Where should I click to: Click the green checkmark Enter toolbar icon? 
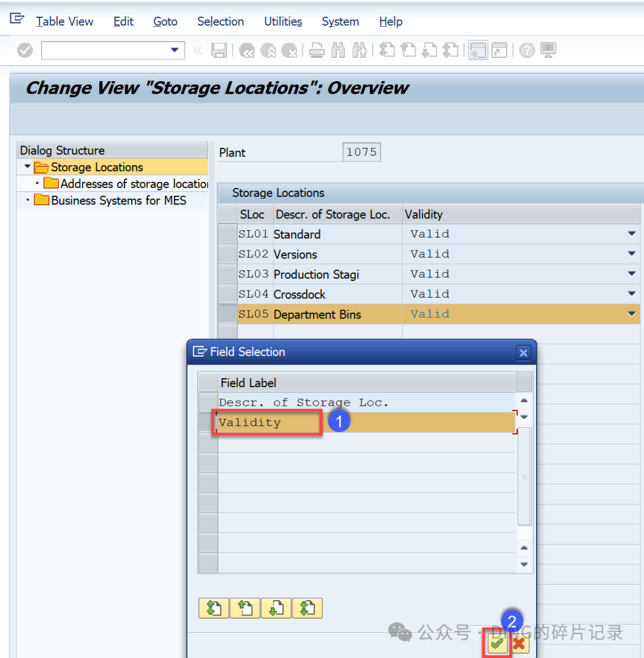[x=25, y=50]
